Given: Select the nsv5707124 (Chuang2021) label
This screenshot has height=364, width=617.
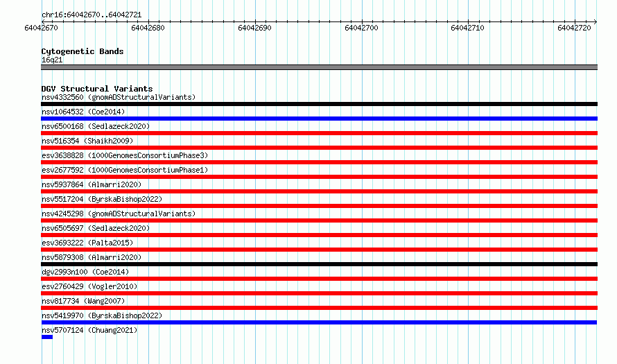Looking at the screenshot, I should coord(89,330).
